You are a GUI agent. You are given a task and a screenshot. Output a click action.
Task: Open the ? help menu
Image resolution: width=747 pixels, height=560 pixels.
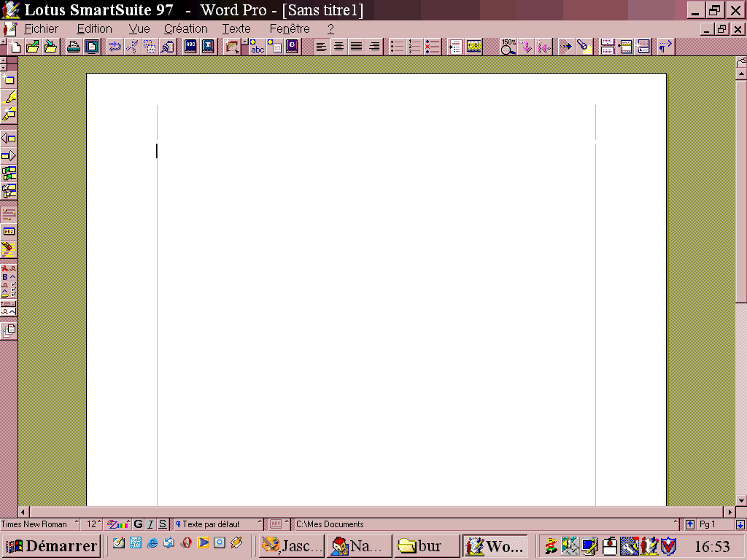click(330, 29)
